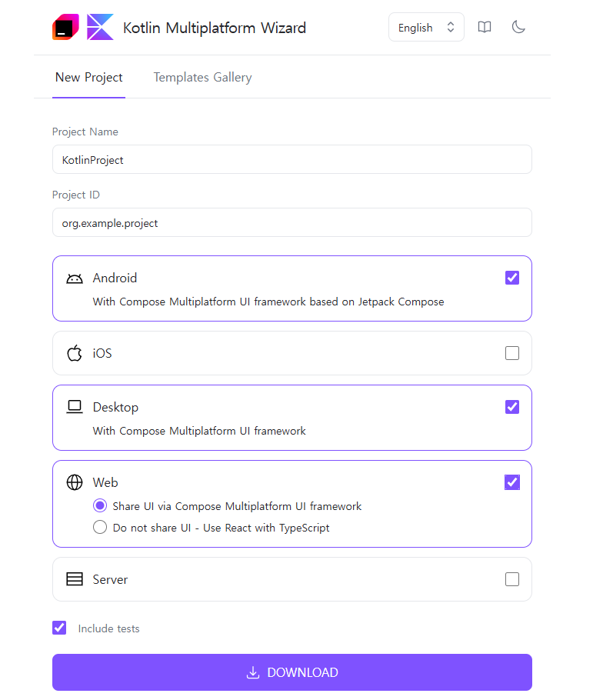Open the documentation book icon

coord(485,27)
